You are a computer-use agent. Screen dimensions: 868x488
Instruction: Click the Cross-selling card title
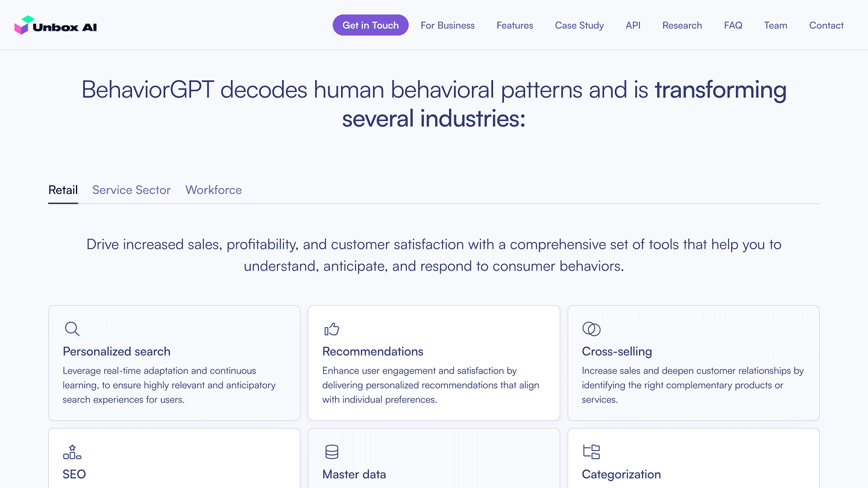pos(617,351)
